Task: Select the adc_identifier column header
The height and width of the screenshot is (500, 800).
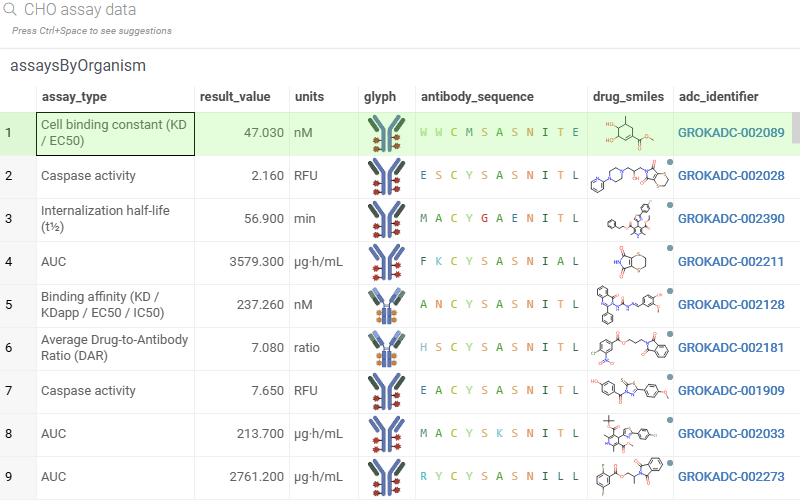Action: 718,97
